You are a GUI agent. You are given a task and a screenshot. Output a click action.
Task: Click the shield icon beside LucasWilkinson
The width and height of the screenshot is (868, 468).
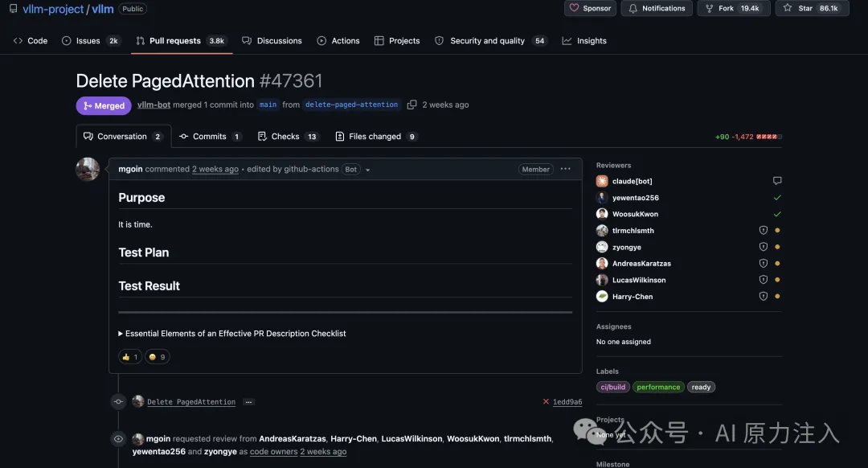[x=764, y=280]
